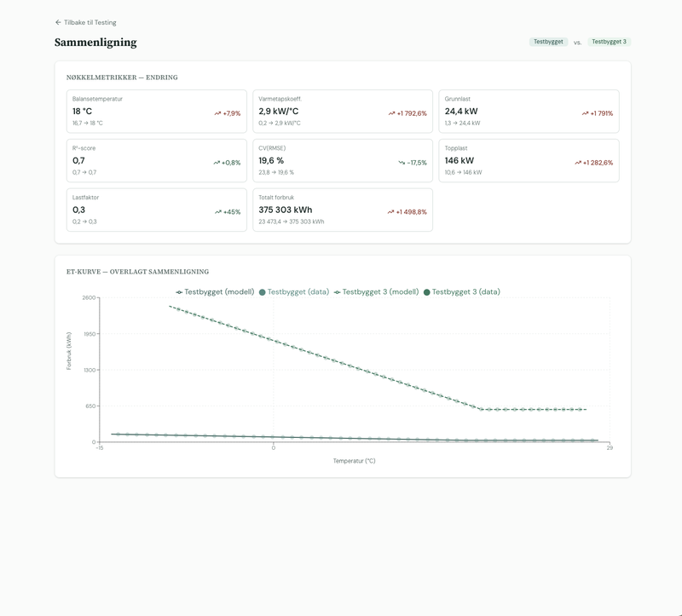Click the trend-up icon in the Totalt forbruk card
The image size is (682, 616).
391,212
